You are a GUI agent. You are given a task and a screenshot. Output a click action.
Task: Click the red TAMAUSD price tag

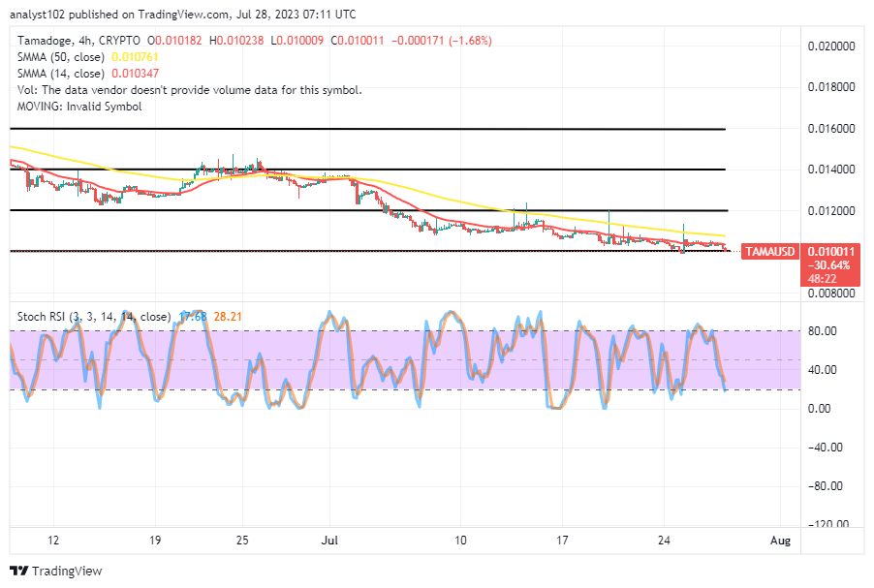(769, 251)
